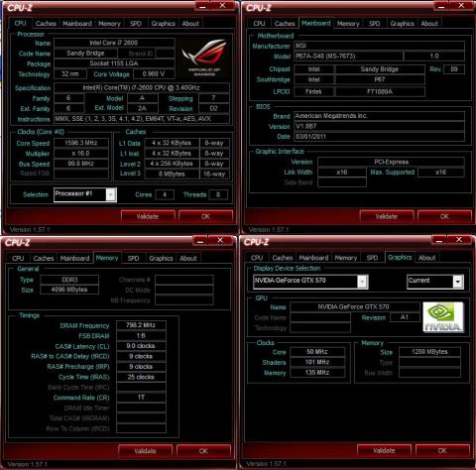The image size is (476, 470).
Task: Select CPU tab in the Mainboard window
Action: 259,24
